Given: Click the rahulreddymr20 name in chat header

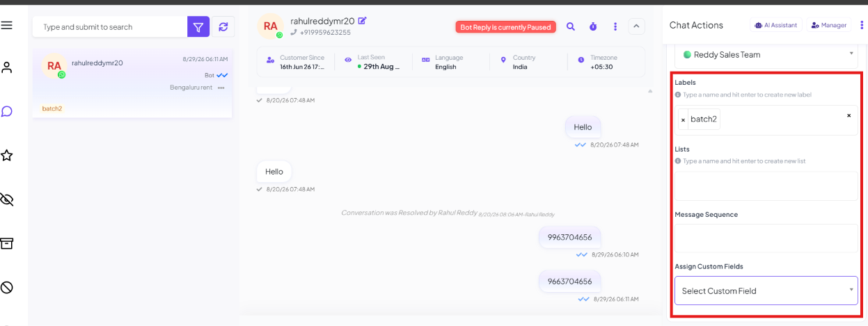Looking at the screenshot, I should pyautogui.click(x=322, y=21).
